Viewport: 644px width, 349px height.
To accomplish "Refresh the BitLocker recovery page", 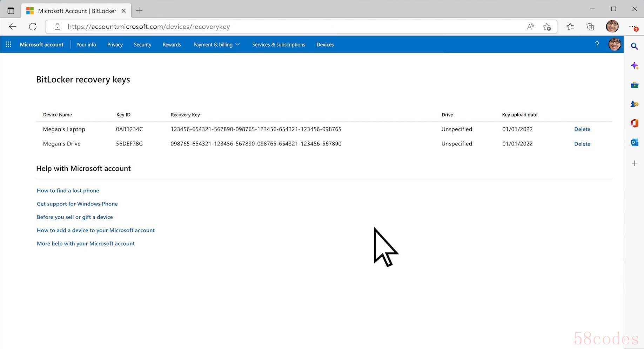I will tap(33, 27).
